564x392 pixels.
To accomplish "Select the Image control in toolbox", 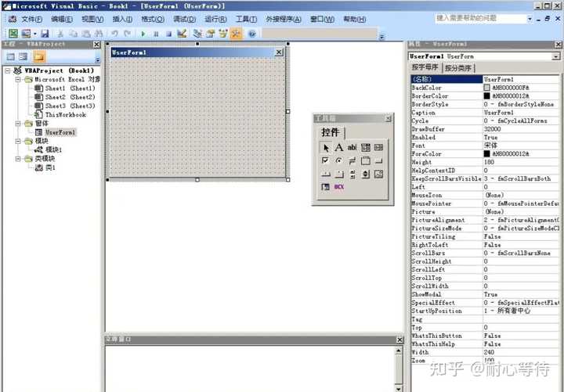I will [378, 174].
